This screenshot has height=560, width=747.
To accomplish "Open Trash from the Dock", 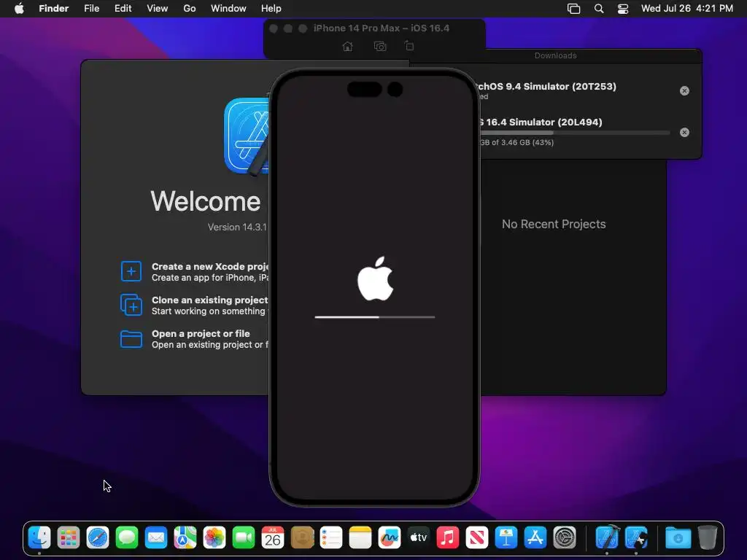I will (708, 538).
